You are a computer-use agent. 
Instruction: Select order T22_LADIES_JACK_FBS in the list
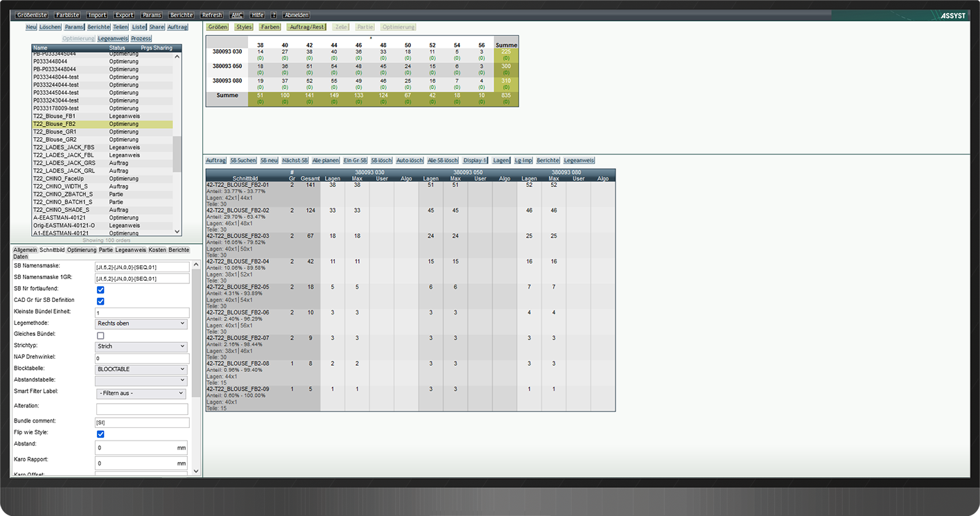[103, 148]
